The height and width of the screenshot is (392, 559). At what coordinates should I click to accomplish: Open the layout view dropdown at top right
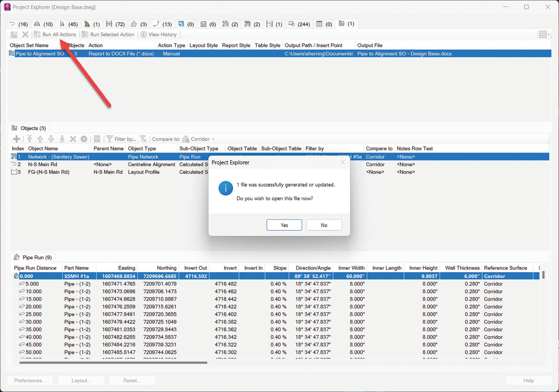tap(544, 34)
